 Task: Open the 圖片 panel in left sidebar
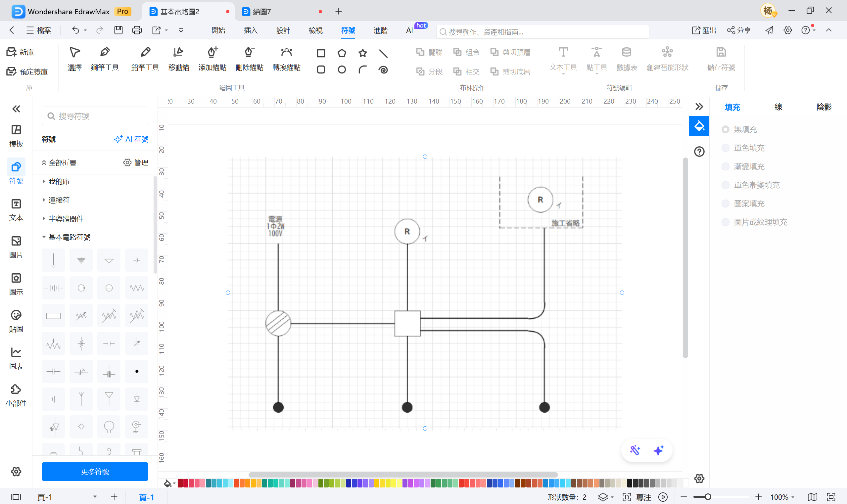pos(16,247)
